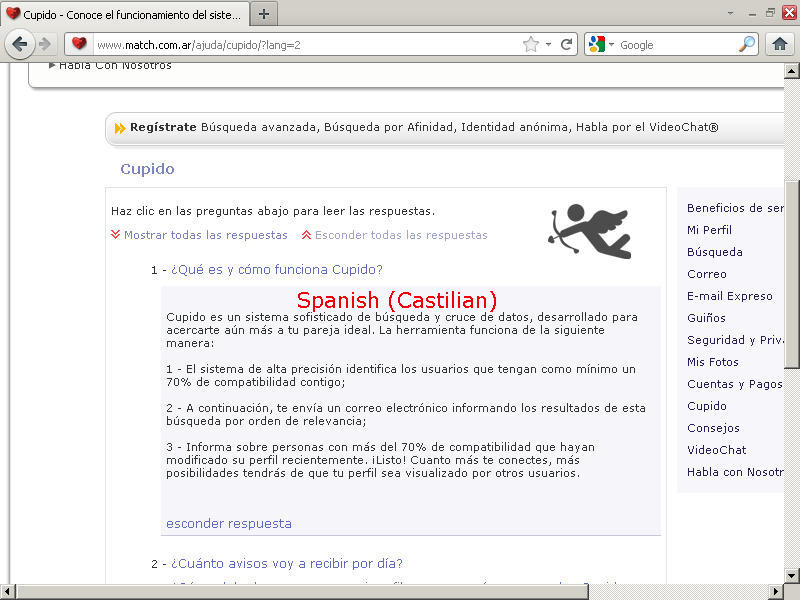This screenshot has width=800, height=600.
Task: Click the Google search engine icon
Action: coord(596,44)
